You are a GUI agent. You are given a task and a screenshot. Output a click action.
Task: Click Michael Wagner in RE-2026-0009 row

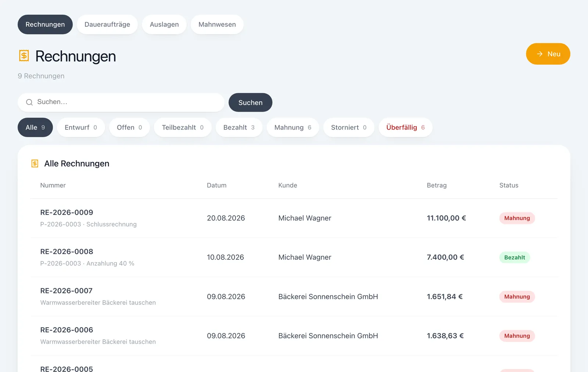point(305,218)
